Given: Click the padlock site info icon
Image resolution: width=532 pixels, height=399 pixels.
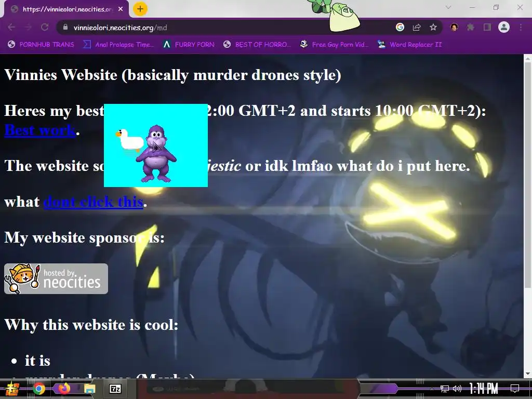Looking at the screenshot, I should (x=66, y=27).
